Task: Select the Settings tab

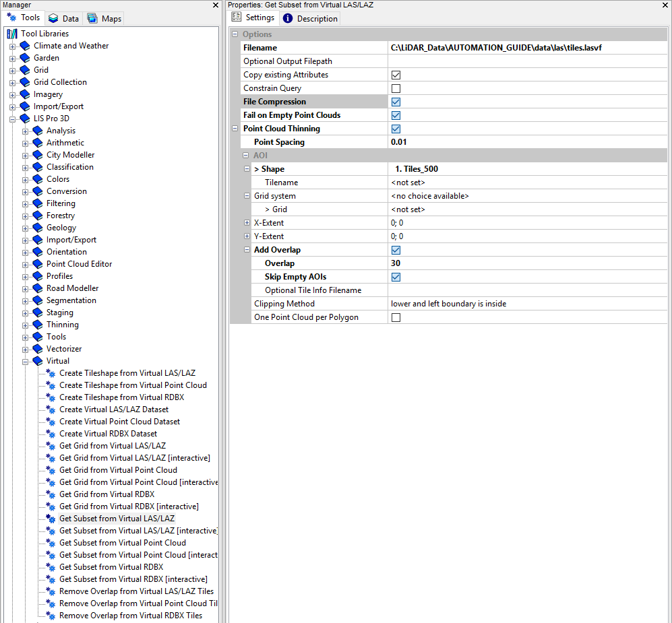Action: tap(253, 18)
